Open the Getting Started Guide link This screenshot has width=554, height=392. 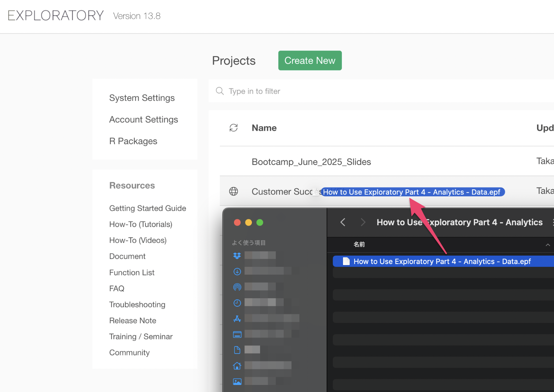[x=147, y=208]
